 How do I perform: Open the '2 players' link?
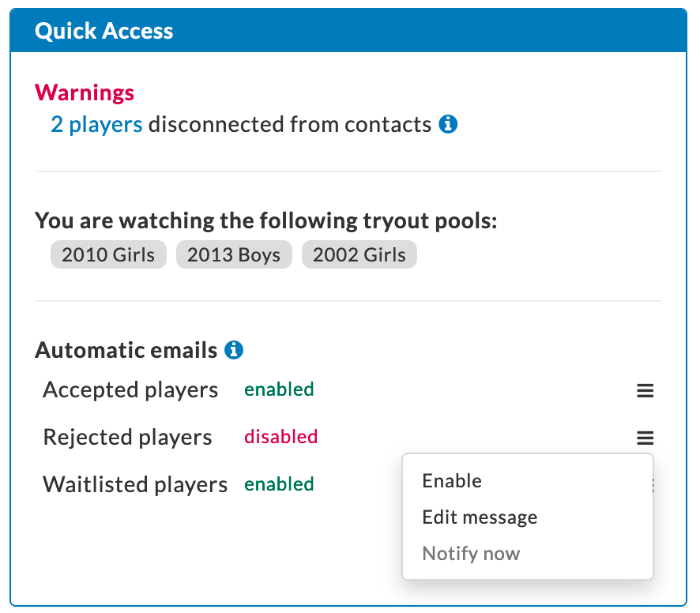click(x=96, y=124)
